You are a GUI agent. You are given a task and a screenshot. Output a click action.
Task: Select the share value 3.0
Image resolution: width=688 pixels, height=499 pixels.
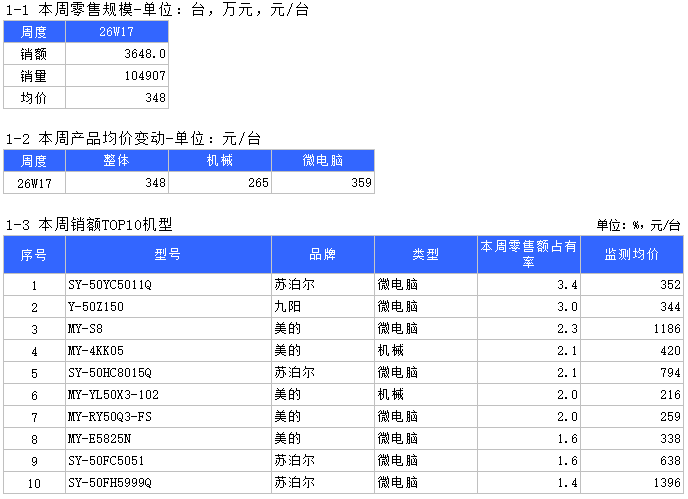tap(567, 307)
